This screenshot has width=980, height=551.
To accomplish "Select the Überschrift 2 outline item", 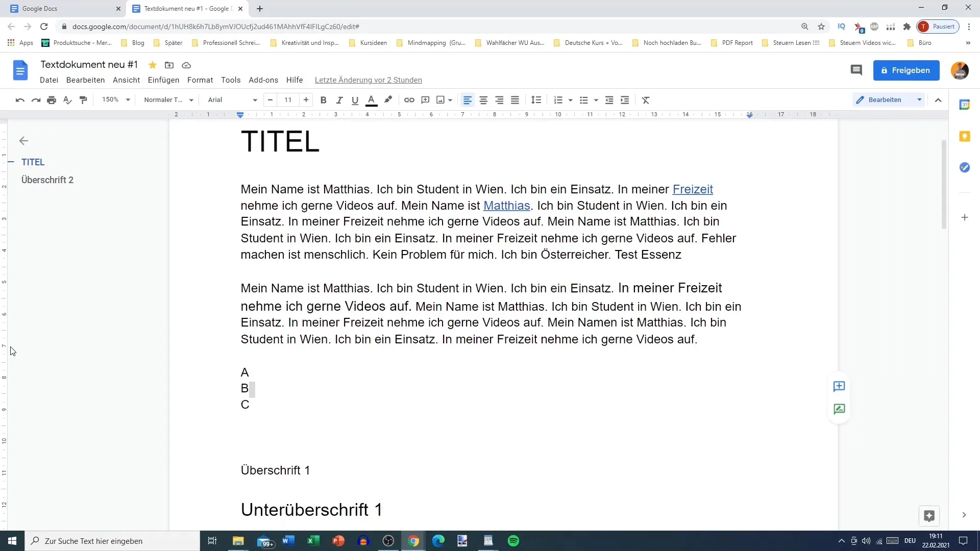I will coord(47,180).
